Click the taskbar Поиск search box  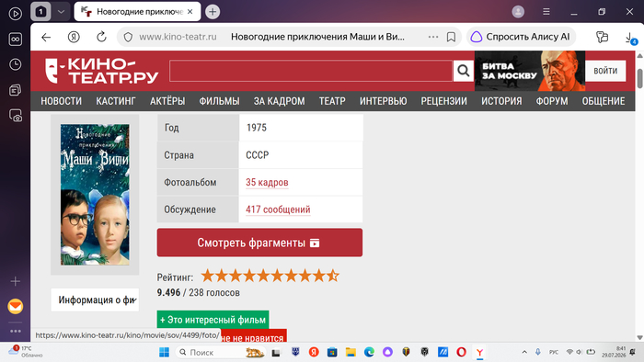220,352
